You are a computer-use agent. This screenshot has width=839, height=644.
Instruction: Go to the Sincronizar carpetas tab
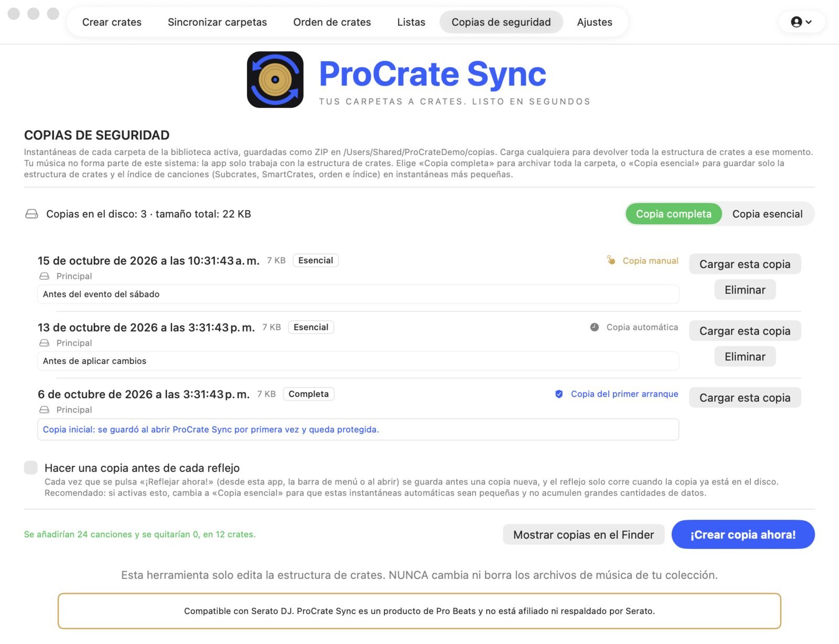pos(217,22)
